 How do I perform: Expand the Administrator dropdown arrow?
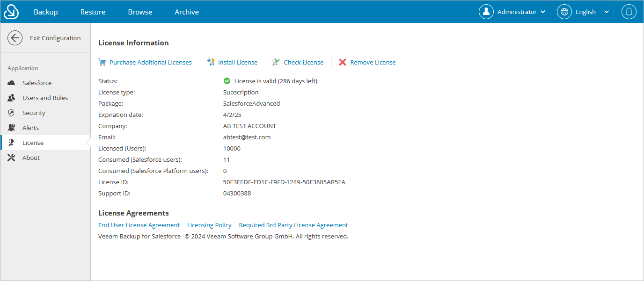point(543,12)
